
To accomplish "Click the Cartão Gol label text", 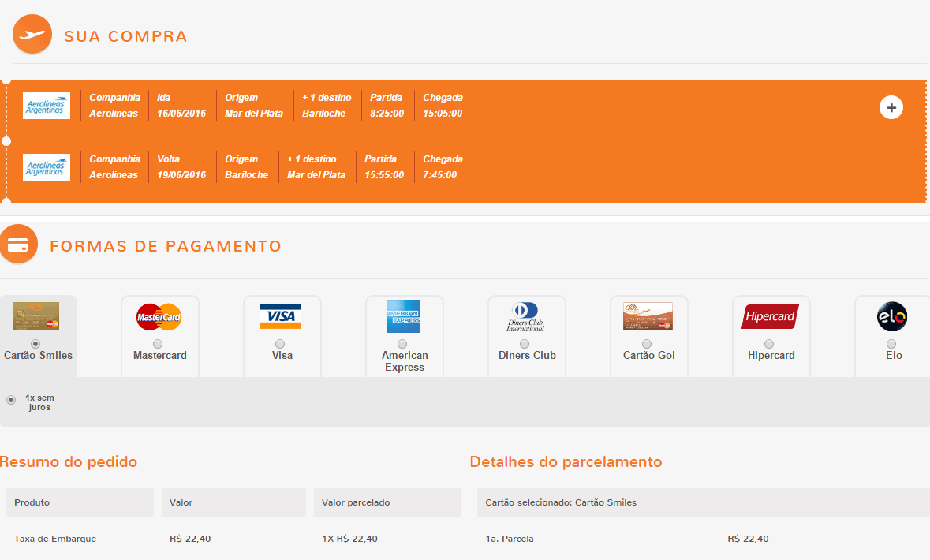I will 649,356.
